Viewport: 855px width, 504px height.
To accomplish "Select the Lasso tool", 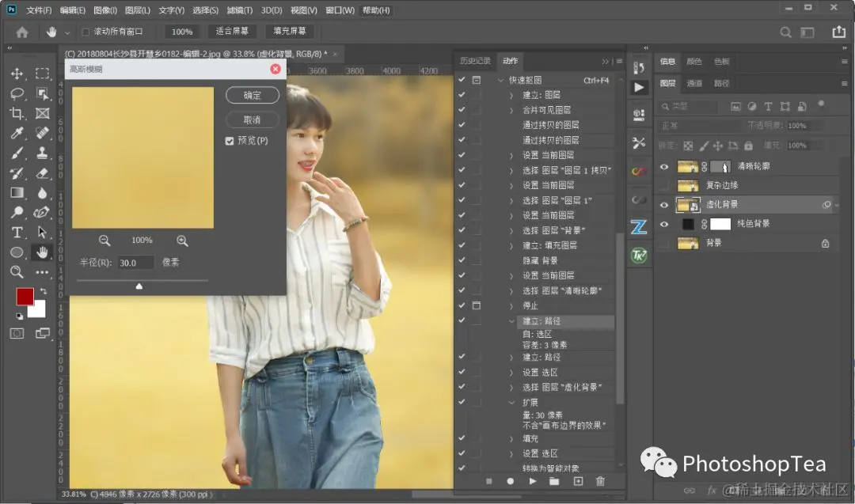I will (17, 93).
